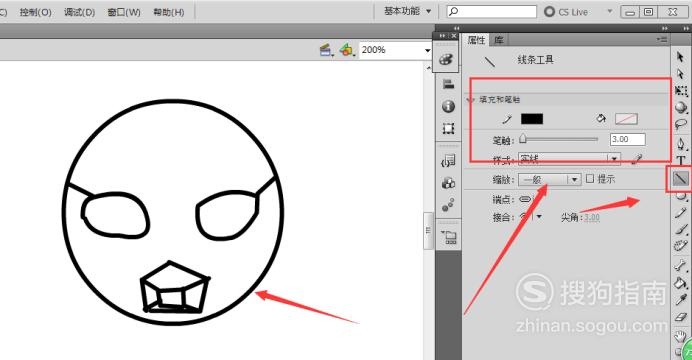The image size is (692, 360).
Task: Select the Free Transform tool
Action: (x=681, y=90)
